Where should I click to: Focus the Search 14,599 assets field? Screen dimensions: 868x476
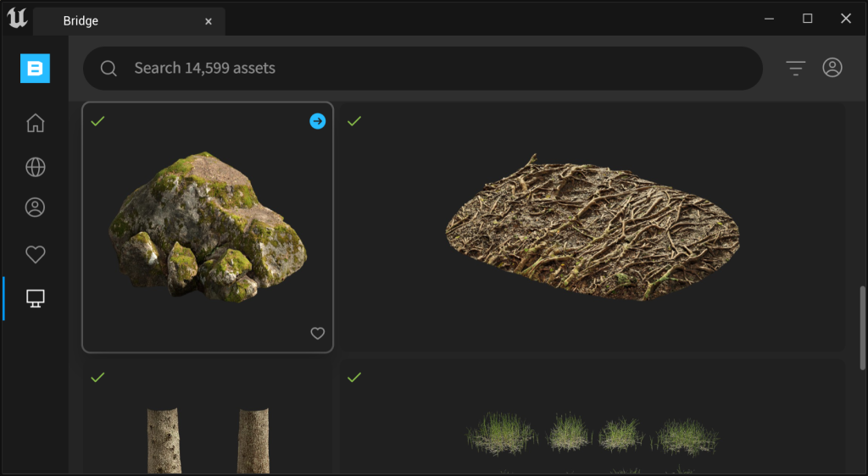423,69
